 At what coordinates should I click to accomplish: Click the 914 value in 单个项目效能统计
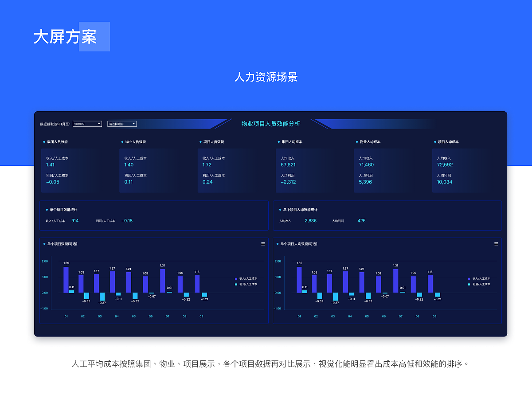point(75,221)
